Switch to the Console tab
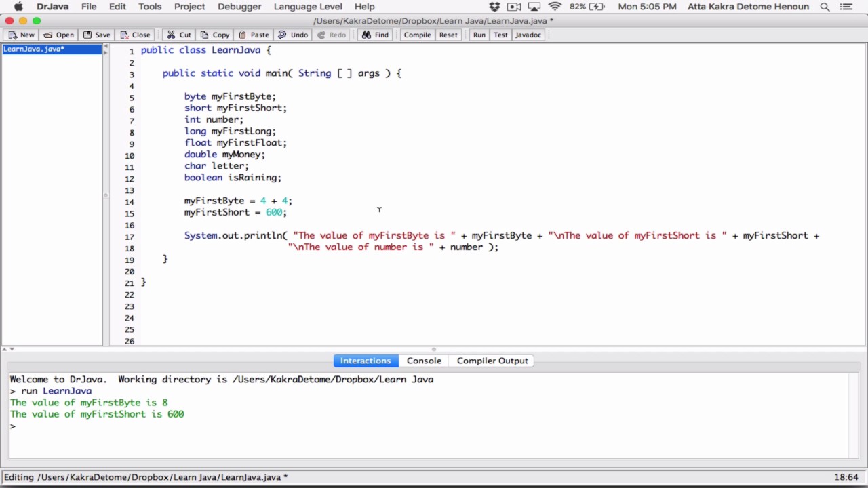868x488 pixels. 424,361
